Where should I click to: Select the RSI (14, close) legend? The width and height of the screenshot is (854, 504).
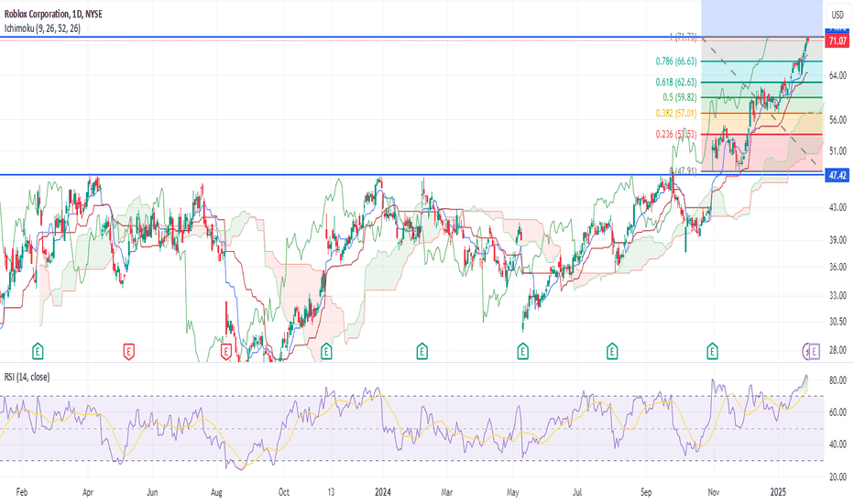[x=27, y=377]
